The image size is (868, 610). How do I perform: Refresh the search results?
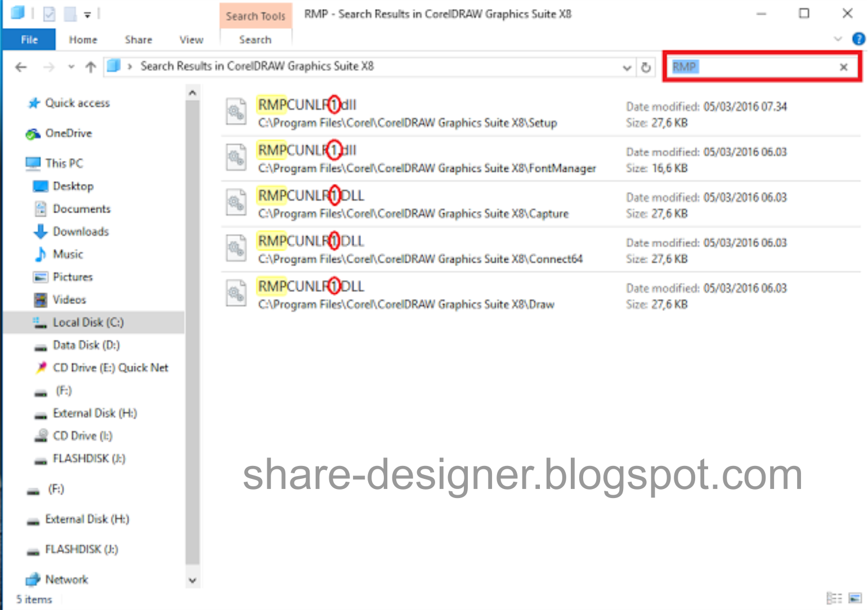pyautogui.click(x=646, y=68)
